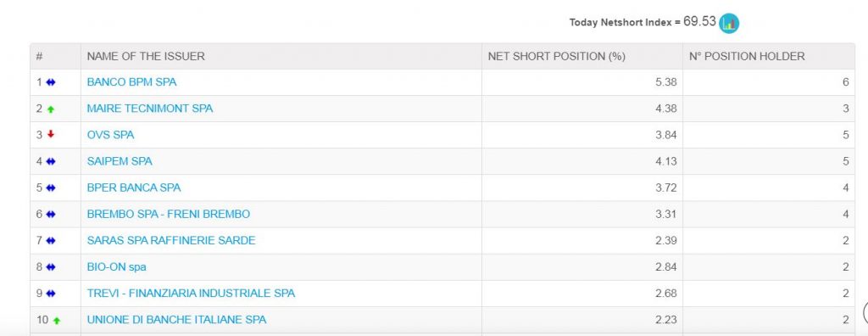Click the unchanged arrow icon beside rank 7
The width and height of the screenshot is (868, 336).
pyautogui.click(x=51, y=241)
